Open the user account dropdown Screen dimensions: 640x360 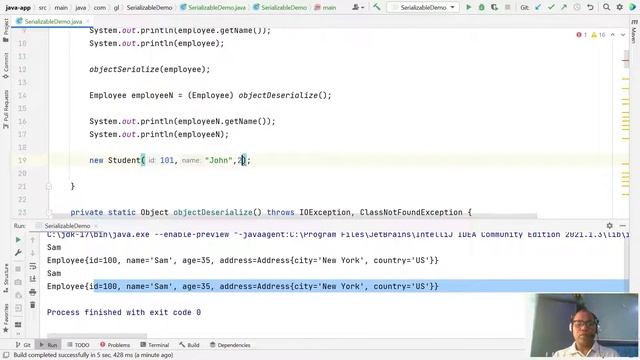(358, 7)
